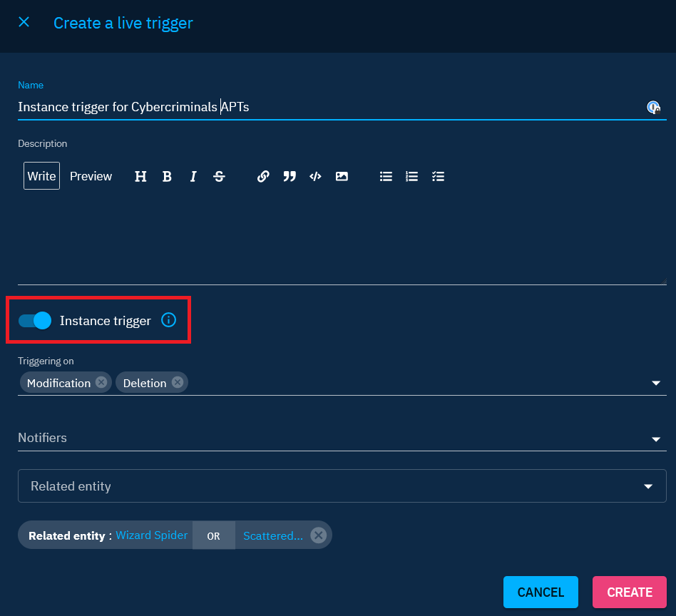Screen dimensions: 676x616
Task: Insert a numbered ordered list
Action: (x=411, y=176)
